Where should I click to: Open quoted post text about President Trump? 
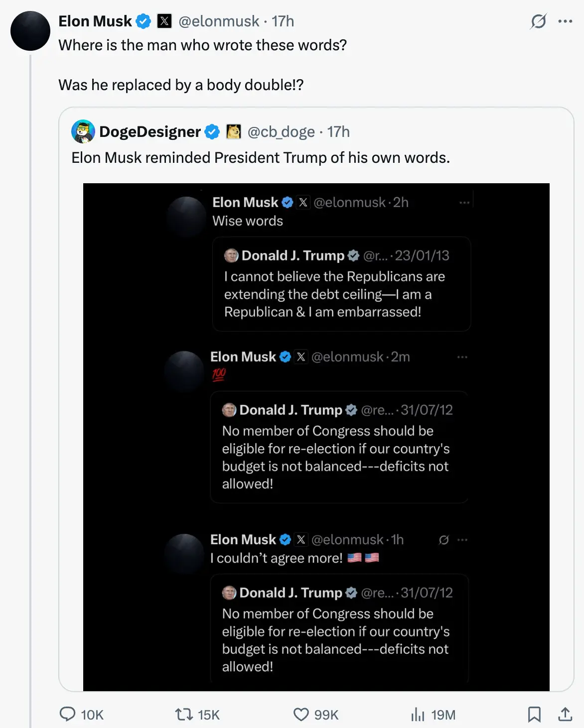tap(261, 158)
